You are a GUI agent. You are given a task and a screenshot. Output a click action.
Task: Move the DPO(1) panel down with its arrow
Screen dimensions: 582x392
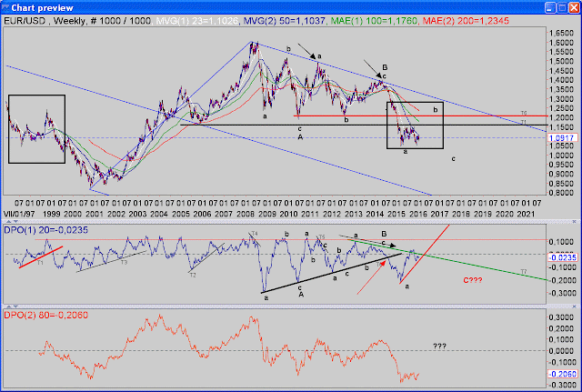[15, 221]
